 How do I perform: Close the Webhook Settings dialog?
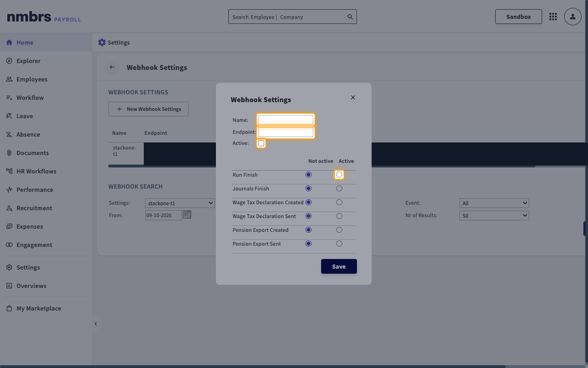pyautogui.click(x=353, y=98)
